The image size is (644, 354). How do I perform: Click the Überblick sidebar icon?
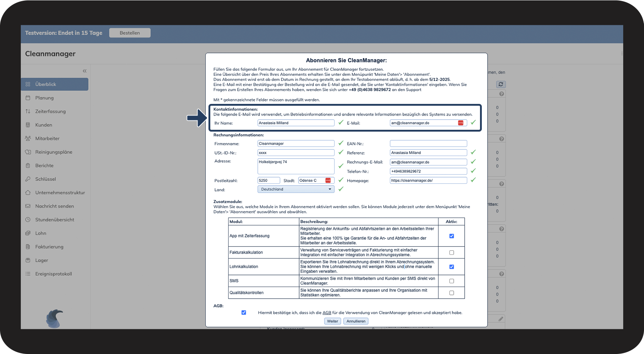(x=28, y=84)
